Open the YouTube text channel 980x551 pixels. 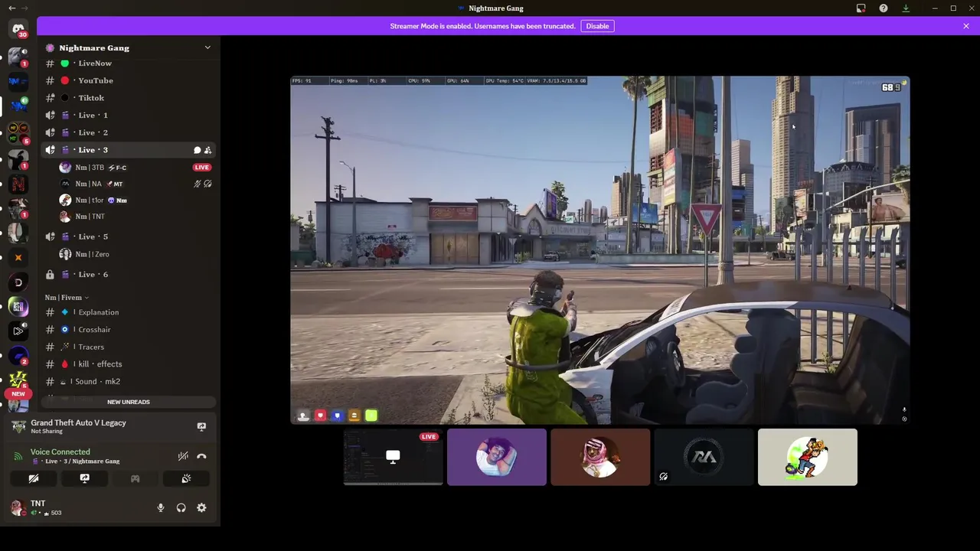click(x=128, y=80)
